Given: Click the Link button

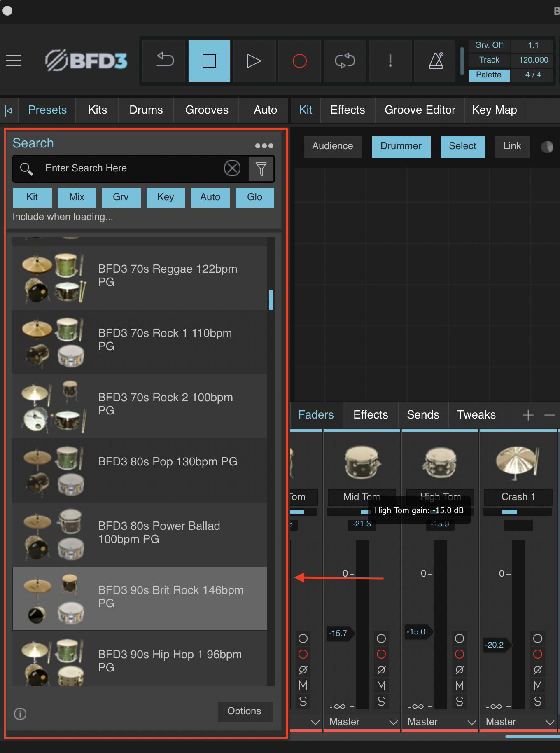Looking at the screenshot, I should pyautogui.click(x=512, y=146).
